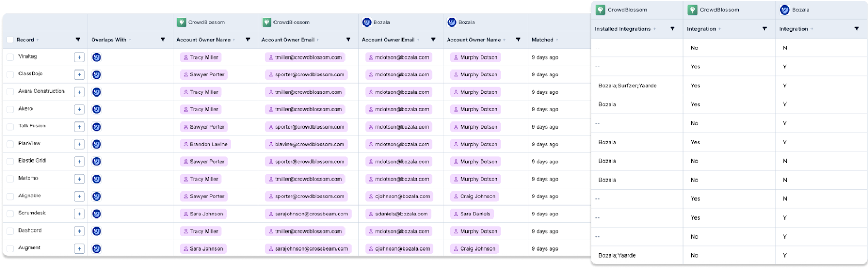
Task: Open the plus button for Avara Construction
Action: [79, 92]
